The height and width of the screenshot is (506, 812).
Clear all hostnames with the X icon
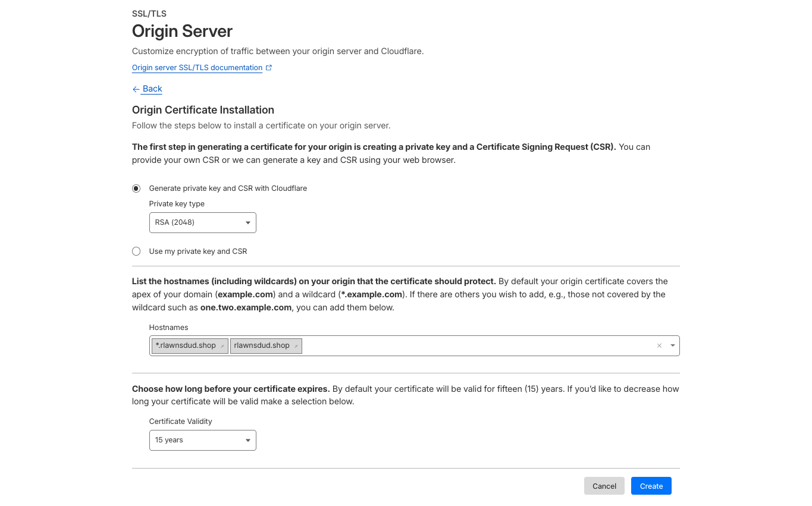point(659,345)
